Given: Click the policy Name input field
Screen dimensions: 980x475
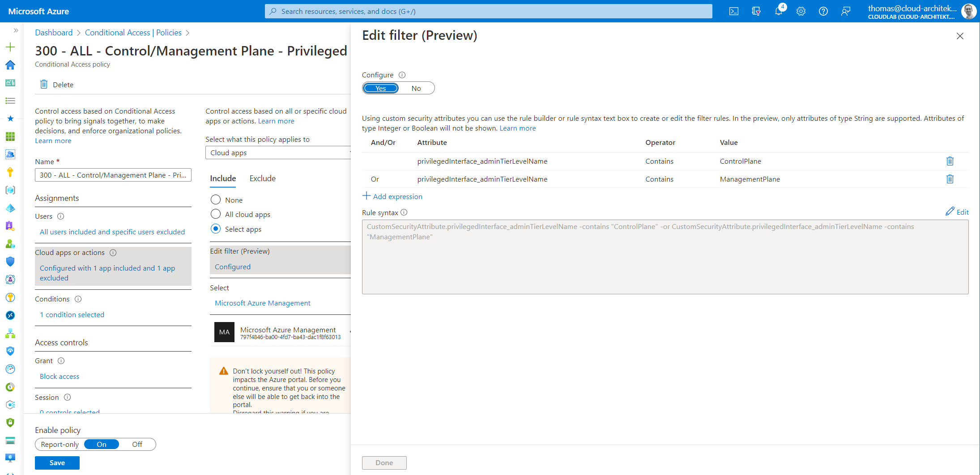Looking at the screenshot, I should click(113, 175).
